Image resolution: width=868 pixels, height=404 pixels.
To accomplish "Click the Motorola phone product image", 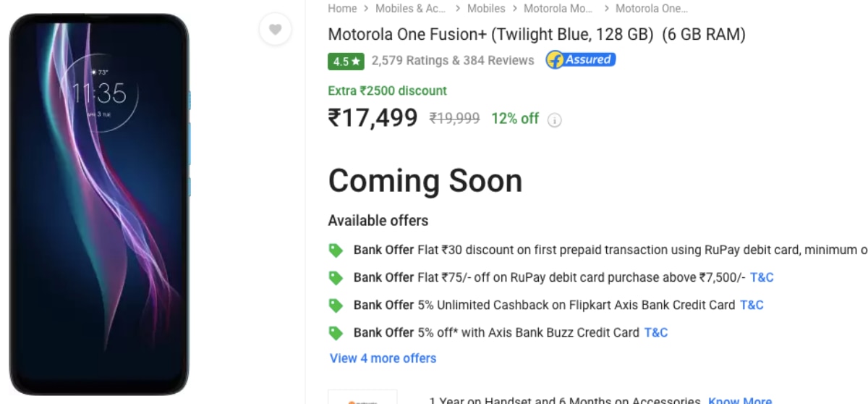I will pyautogui.click(x=99, y=203).
